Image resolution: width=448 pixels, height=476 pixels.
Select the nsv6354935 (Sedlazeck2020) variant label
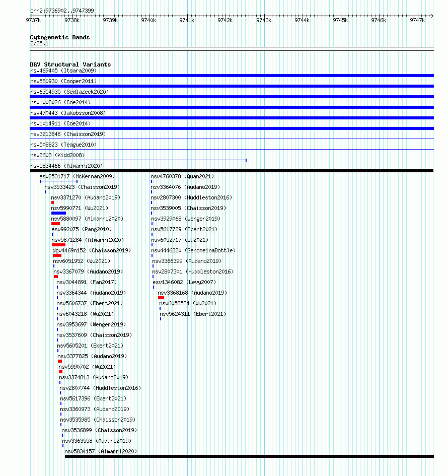69,92
